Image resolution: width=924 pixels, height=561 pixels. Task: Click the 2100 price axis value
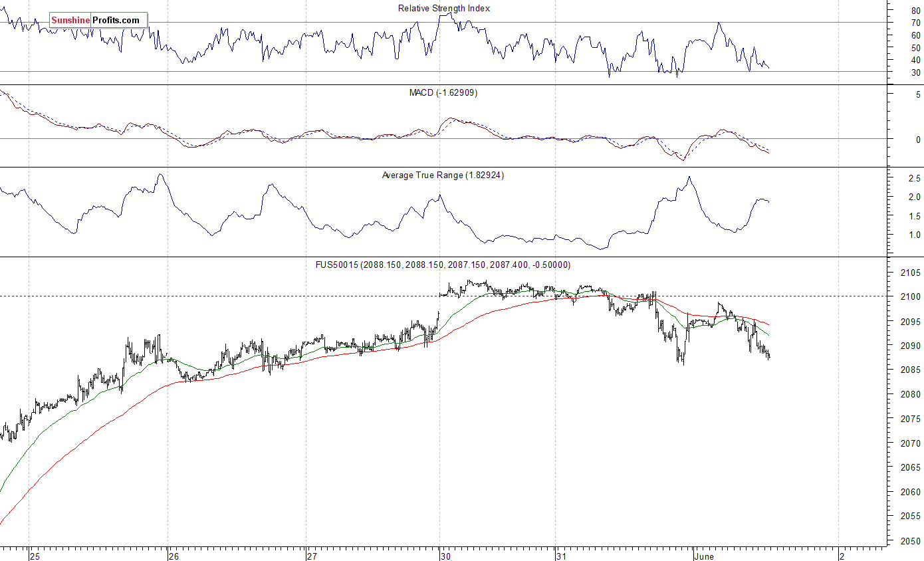click(x=912, y=297)
